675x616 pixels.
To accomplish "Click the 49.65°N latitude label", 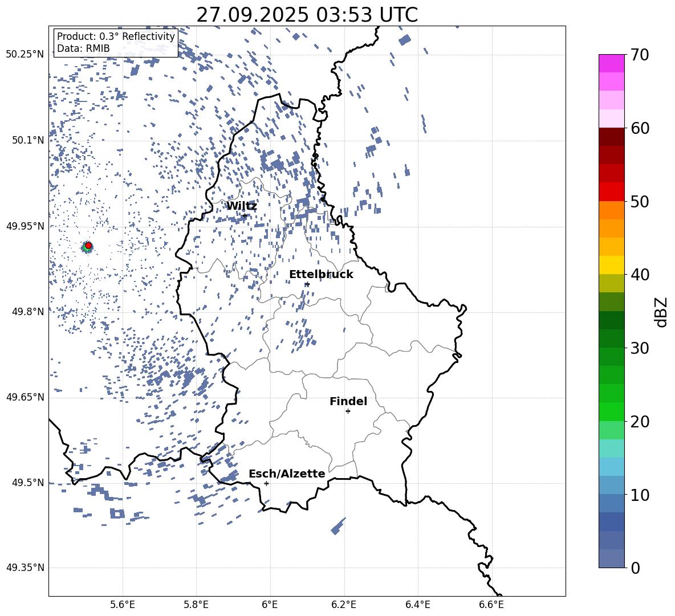I will click(x=25, y=397).
